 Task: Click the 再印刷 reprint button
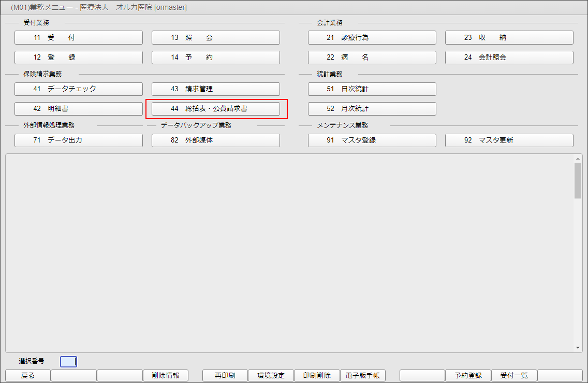pyautogui.click(x=225, y=375)
